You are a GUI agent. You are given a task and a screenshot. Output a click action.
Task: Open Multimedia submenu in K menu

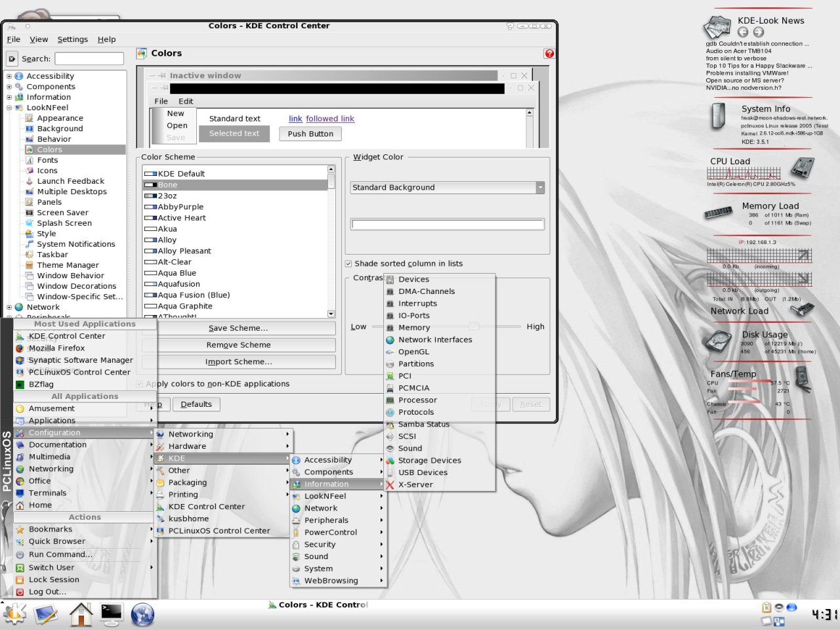click(x=85, y=457)
